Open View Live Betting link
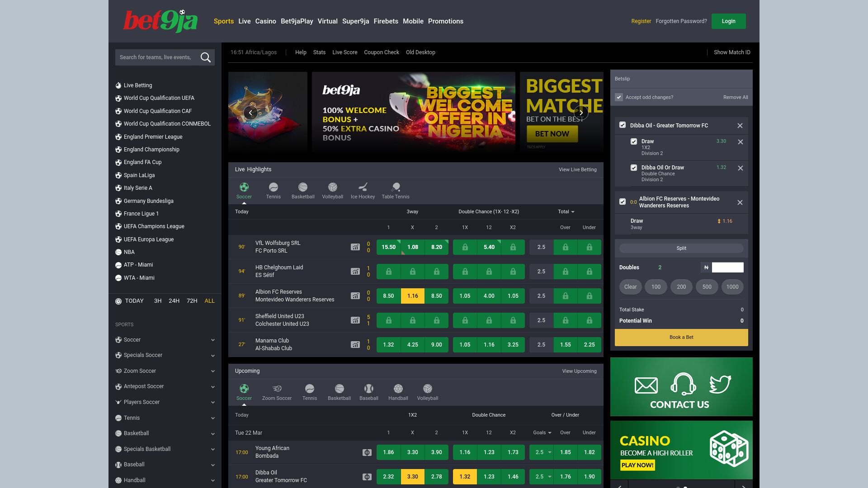Image resolution: width=868 pixels, height=488 pixels. 578,169
